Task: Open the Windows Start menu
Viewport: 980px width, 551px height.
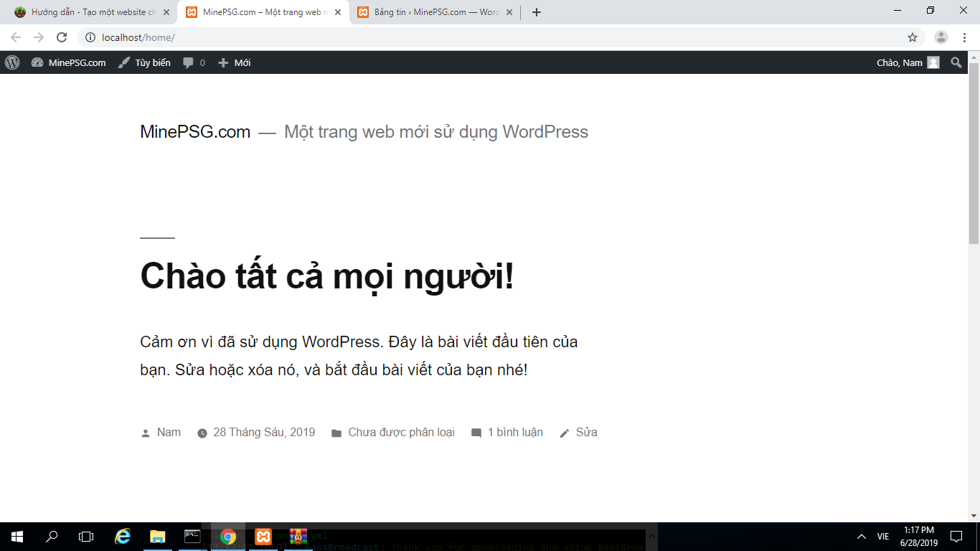Action: click(x=17, y=536)
